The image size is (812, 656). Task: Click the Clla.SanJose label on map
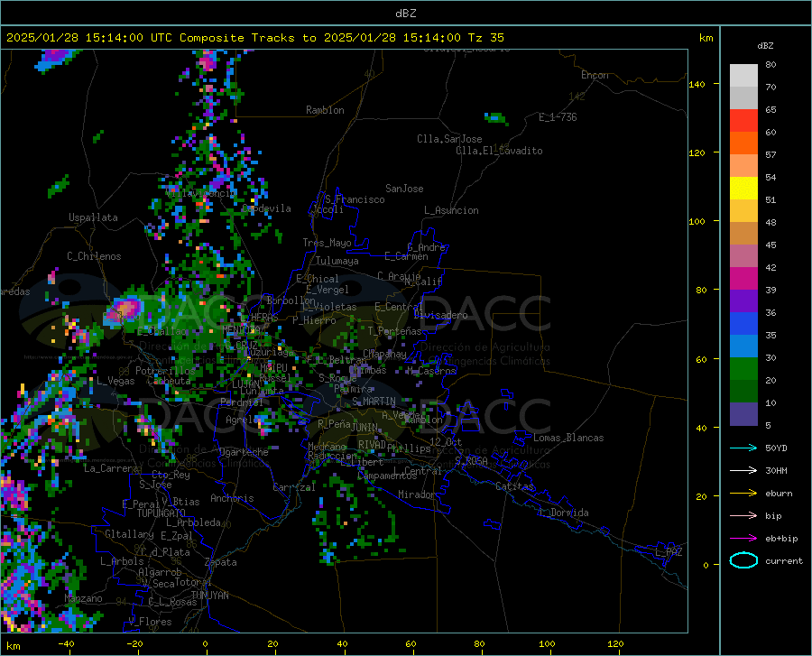(x=449, y=139)
